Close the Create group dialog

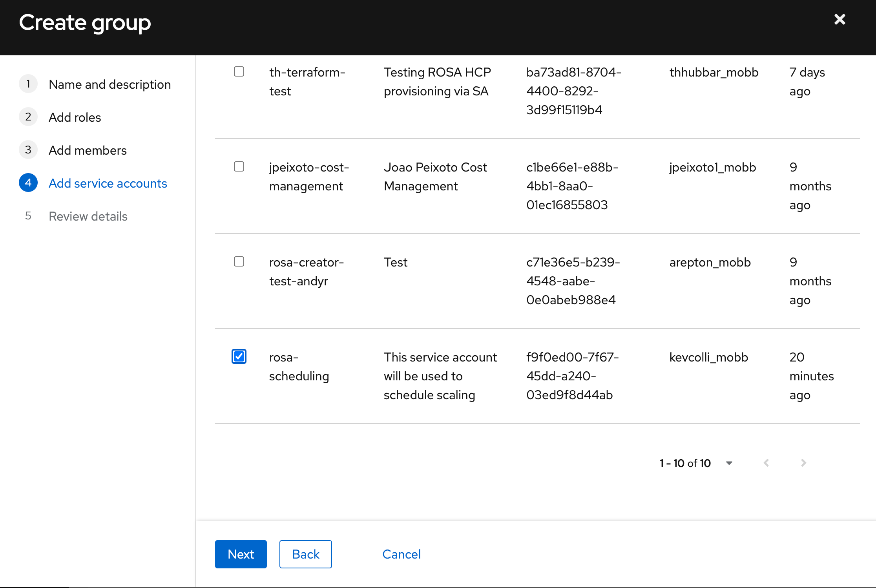pyautogui.click(x=840, y=19)
